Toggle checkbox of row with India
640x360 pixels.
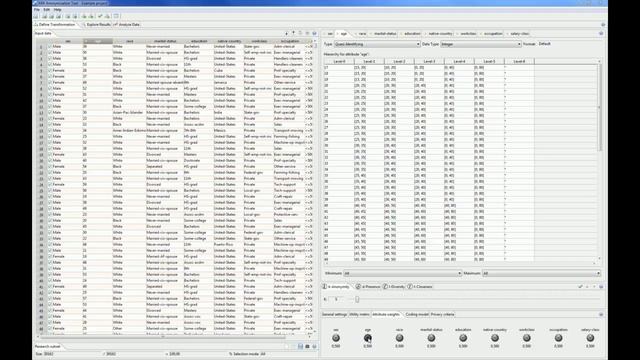pos(50,112)
